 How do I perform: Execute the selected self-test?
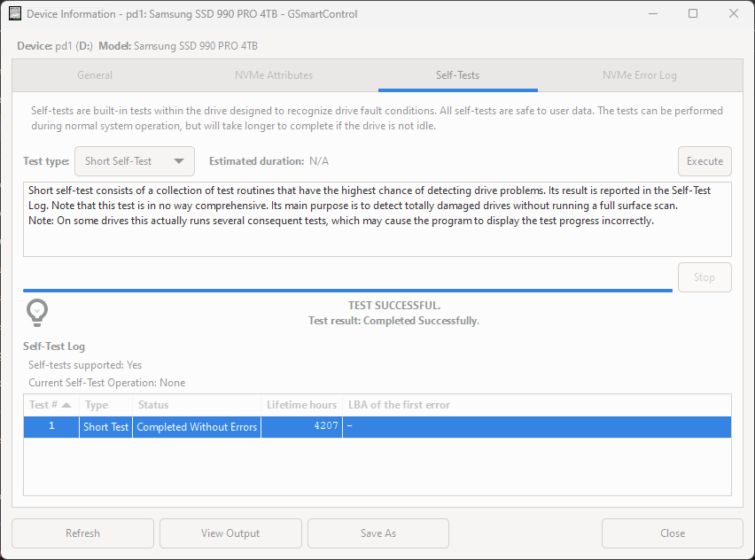pyautogui.click(x=704, y=161)
